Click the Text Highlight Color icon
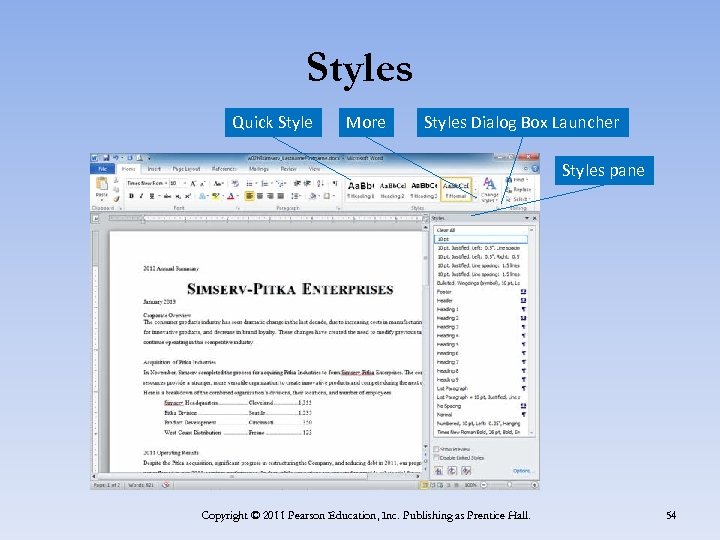This screenshot has width=720, height=540. pos(215,196)
